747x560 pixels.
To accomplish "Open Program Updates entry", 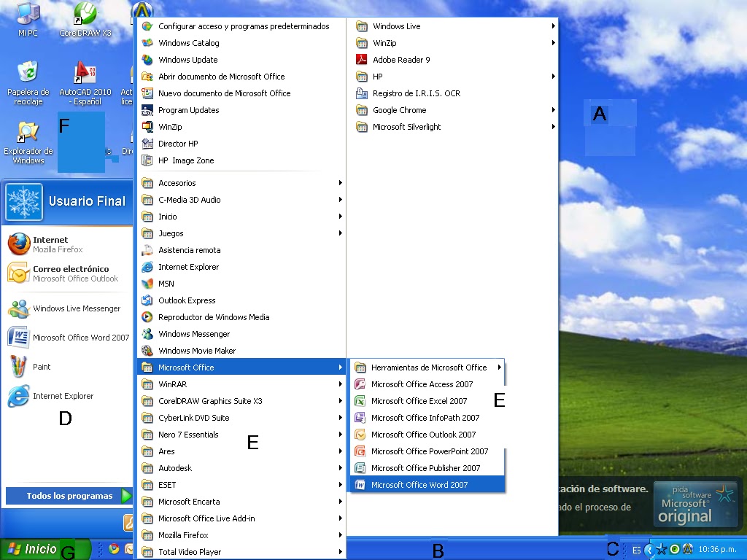I will (241, 110).
